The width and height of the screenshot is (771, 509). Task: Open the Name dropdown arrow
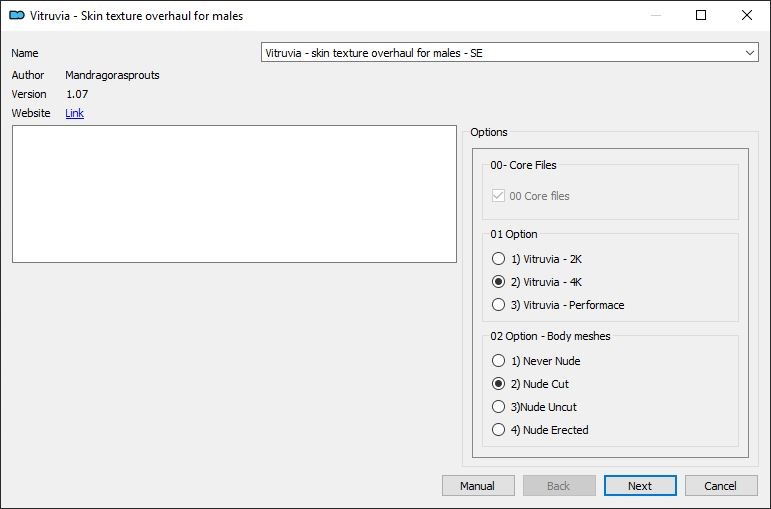pyautogui.click(x=749, y=53)
